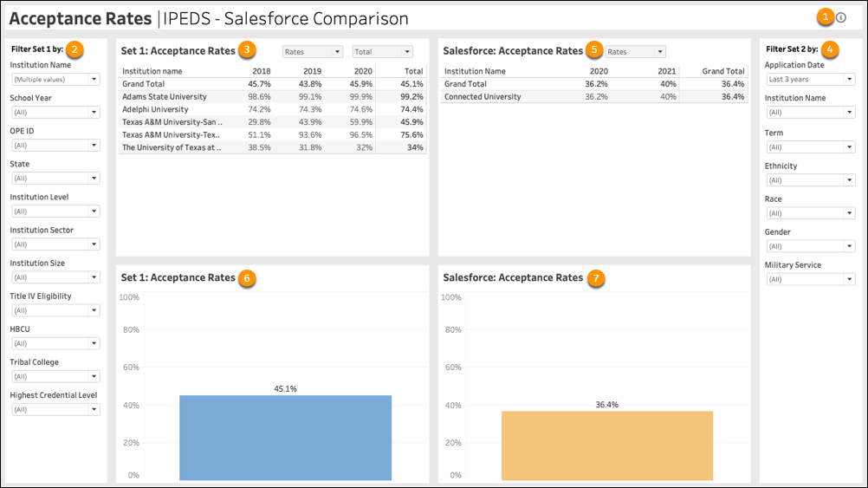This screenshot has height=488, width=868.
Task: Click the 2018 column header
Action: [x=262, y=71]
